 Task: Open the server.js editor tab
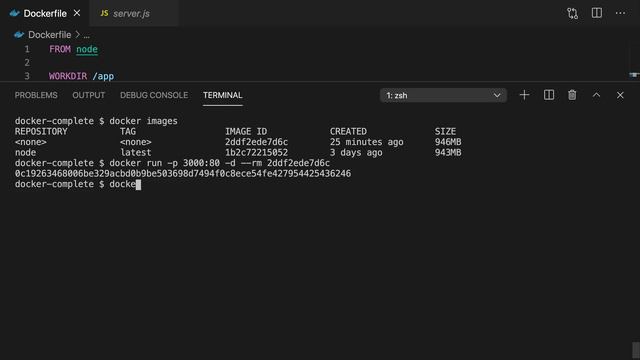click(x=131, y=13)
